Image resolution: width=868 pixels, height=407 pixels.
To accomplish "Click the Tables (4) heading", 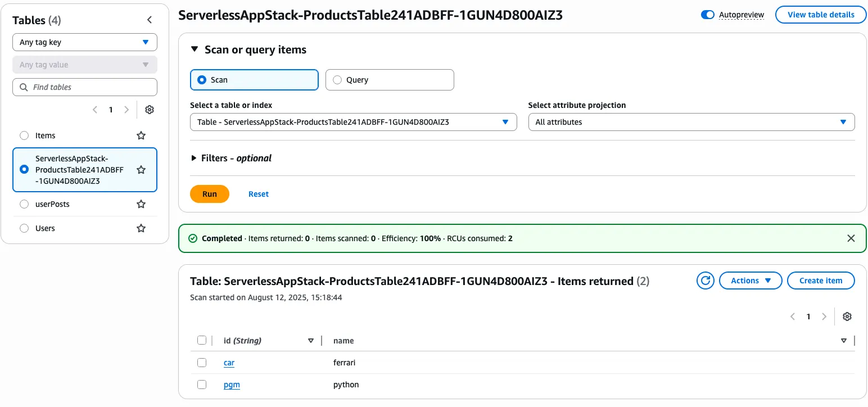I will [x=37, y=20].
